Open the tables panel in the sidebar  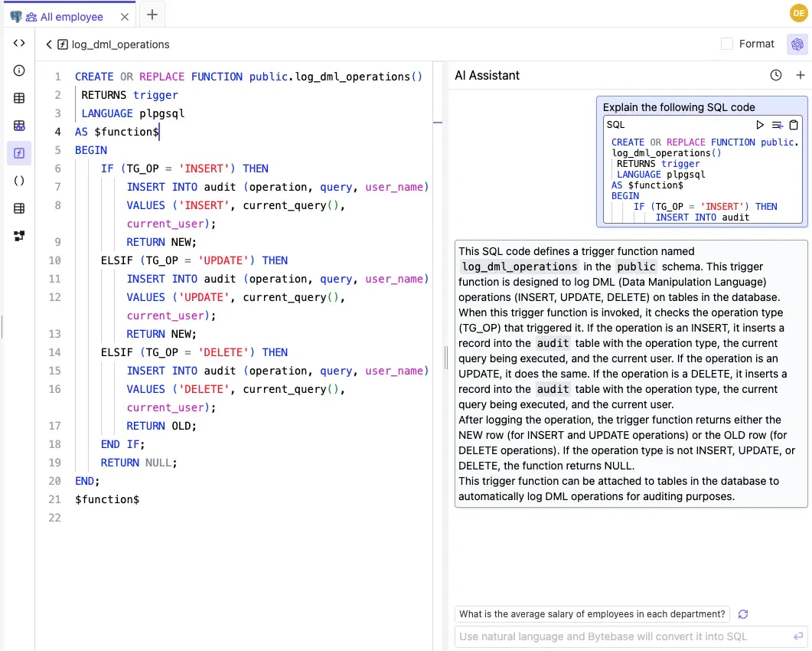pyautogui.click(x=19, y=98)
